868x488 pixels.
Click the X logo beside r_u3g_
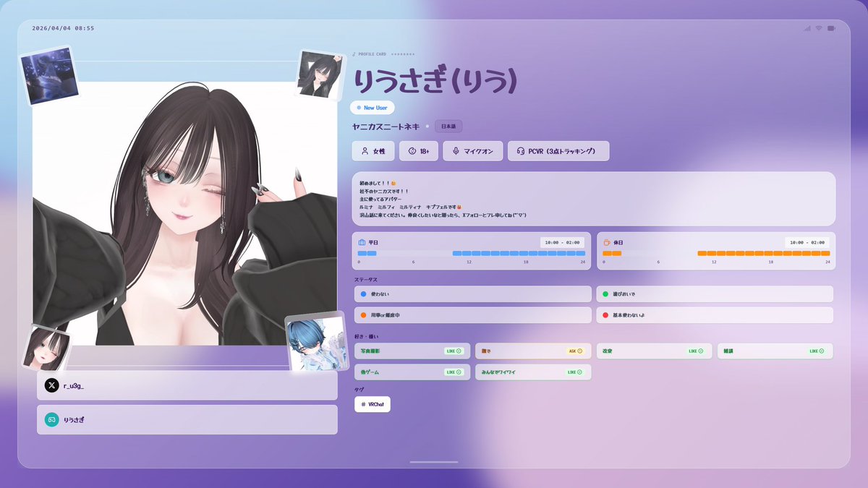pos(51,386)
